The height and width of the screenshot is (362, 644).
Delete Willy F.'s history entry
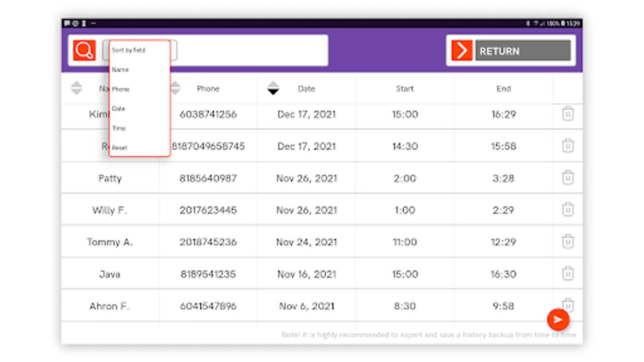pos(568,210)
